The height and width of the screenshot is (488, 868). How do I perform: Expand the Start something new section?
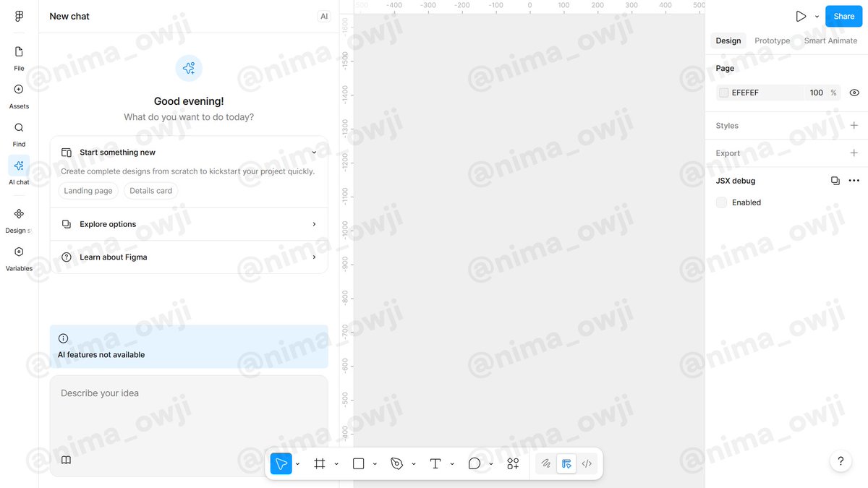pos(314,152)
